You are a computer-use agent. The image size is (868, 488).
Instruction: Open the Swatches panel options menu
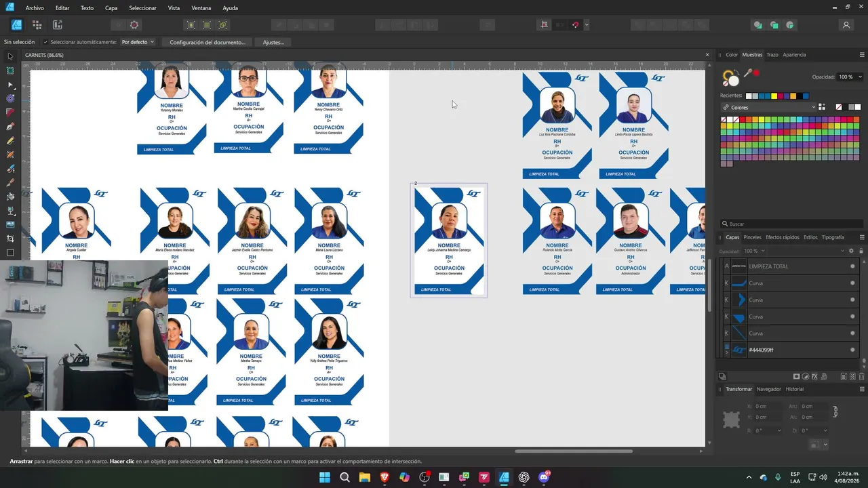(862, 55)
